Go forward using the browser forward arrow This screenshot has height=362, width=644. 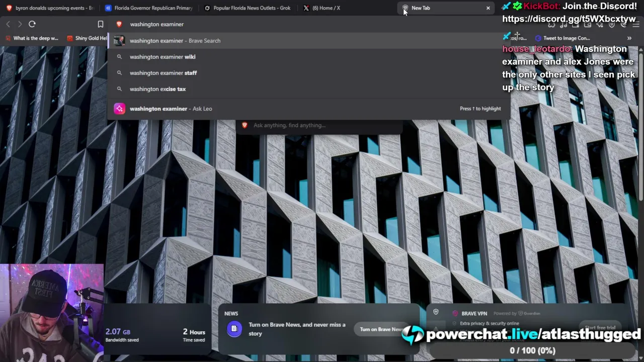click(x=20, y=24)
